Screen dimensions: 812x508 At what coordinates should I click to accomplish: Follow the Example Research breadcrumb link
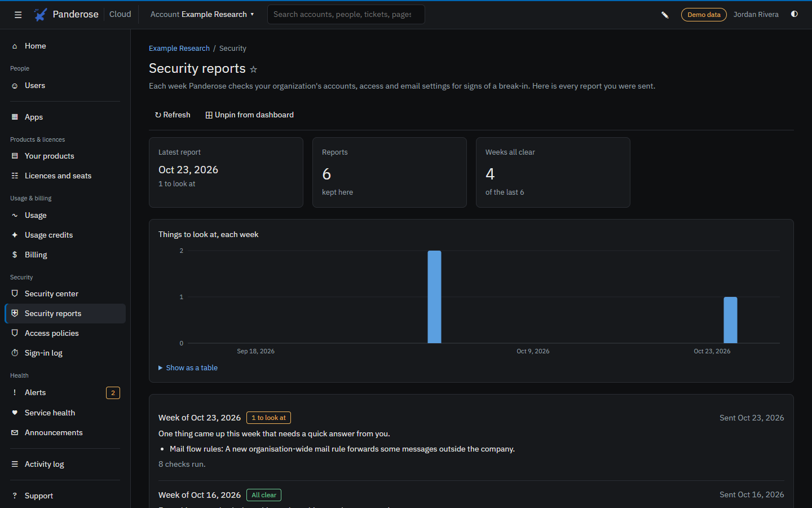179,48
